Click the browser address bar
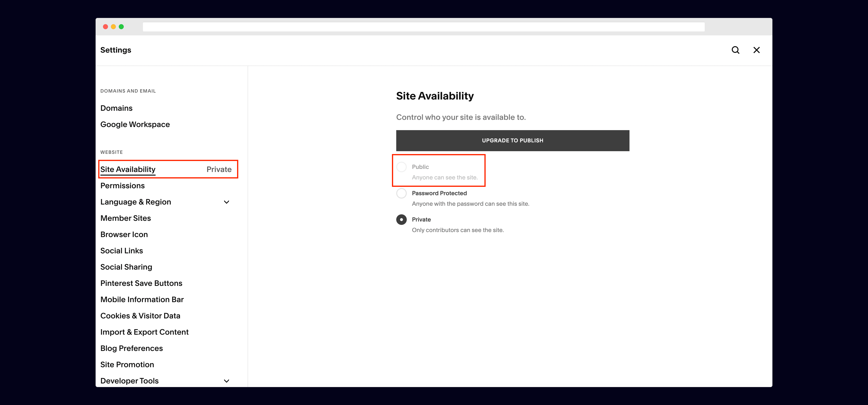The height and width of the screenshot is (405, 868). click(423, 27)
